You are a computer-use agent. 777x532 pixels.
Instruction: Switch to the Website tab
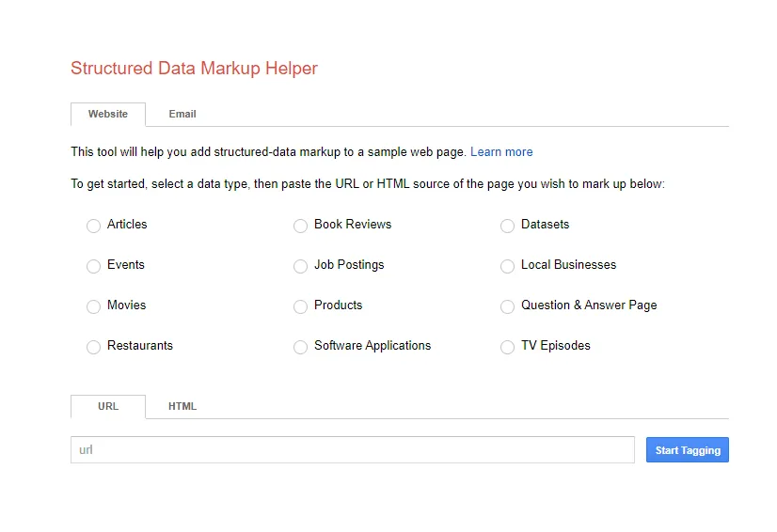click(x=108, y=115)
